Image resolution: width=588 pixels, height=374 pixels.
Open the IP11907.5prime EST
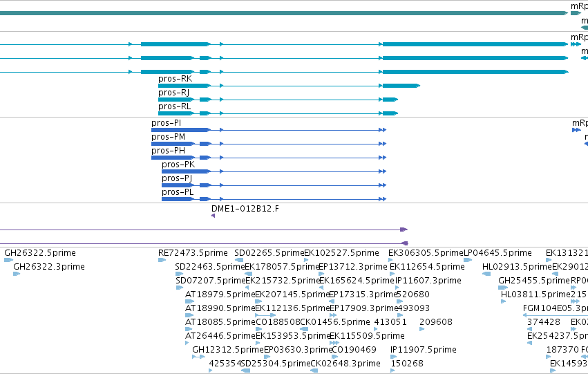[x=424, y=350]
